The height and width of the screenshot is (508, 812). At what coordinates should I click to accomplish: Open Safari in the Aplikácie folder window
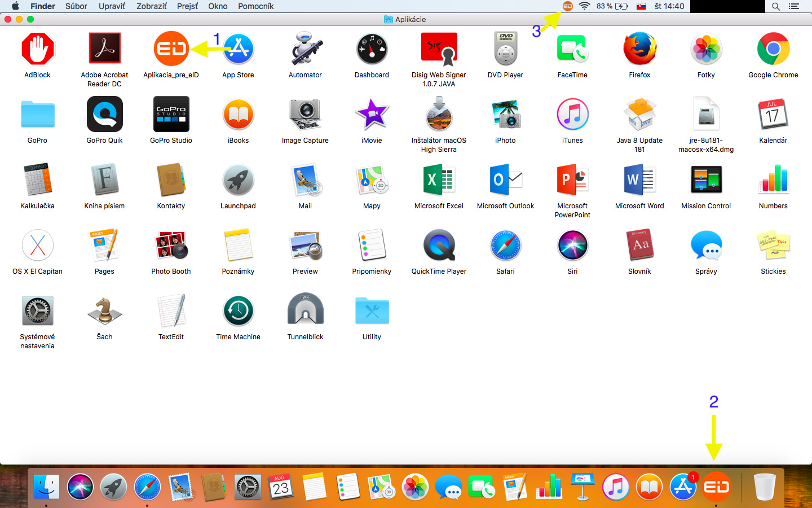click(505, 246)
